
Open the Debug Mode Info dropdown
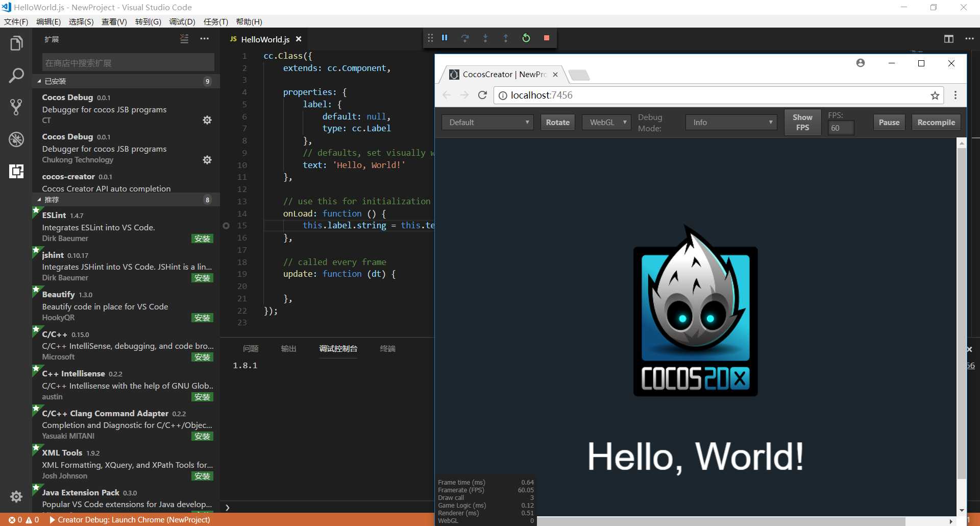coord(731,123)
